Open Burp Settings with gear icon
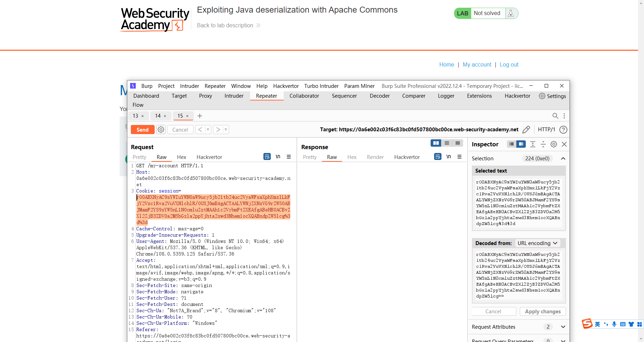This screenshot has width=644, height=342. (x=552, y=96)
